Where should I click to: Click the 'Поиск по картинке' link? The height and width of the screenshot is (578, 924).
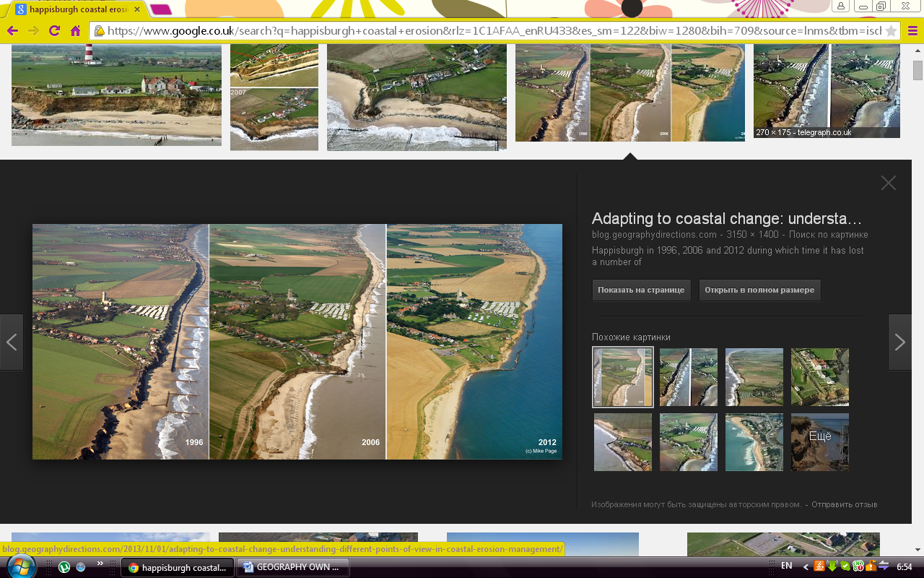(x=829, y=235)
